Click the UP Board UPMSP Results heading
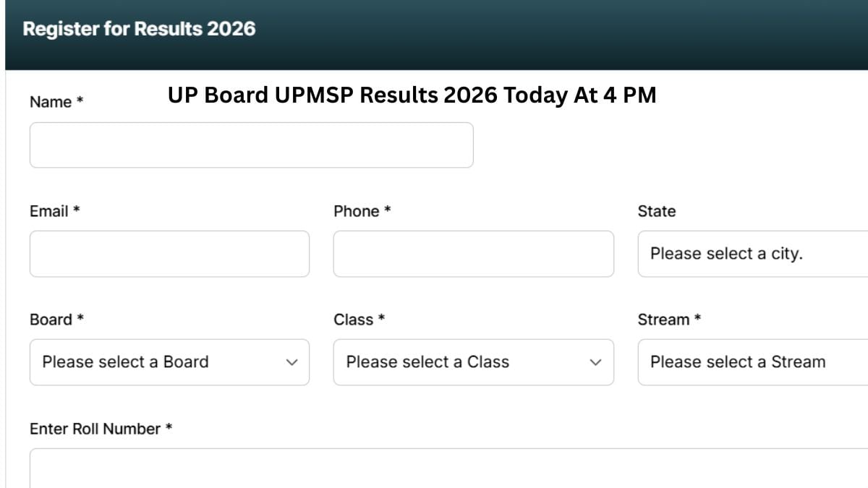 coord(412,95)
